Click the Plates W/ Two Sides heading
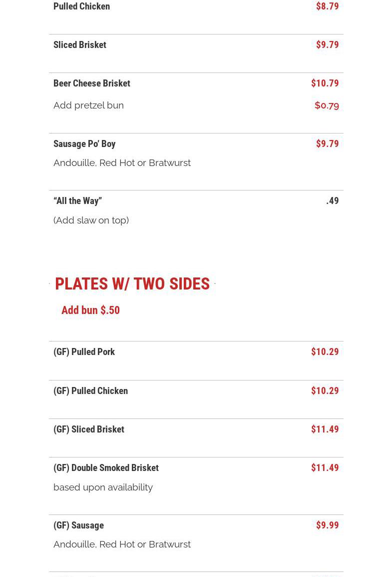The width and height of the screenshot is (392, 577). pyautogui.click(x=132, y=284)
